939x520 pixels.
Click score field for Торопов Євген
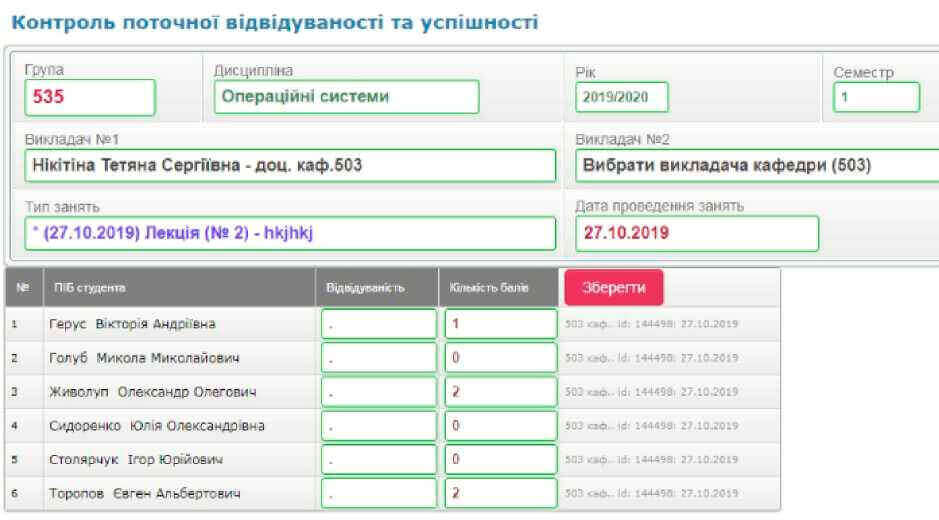click(x=501, y=494)
